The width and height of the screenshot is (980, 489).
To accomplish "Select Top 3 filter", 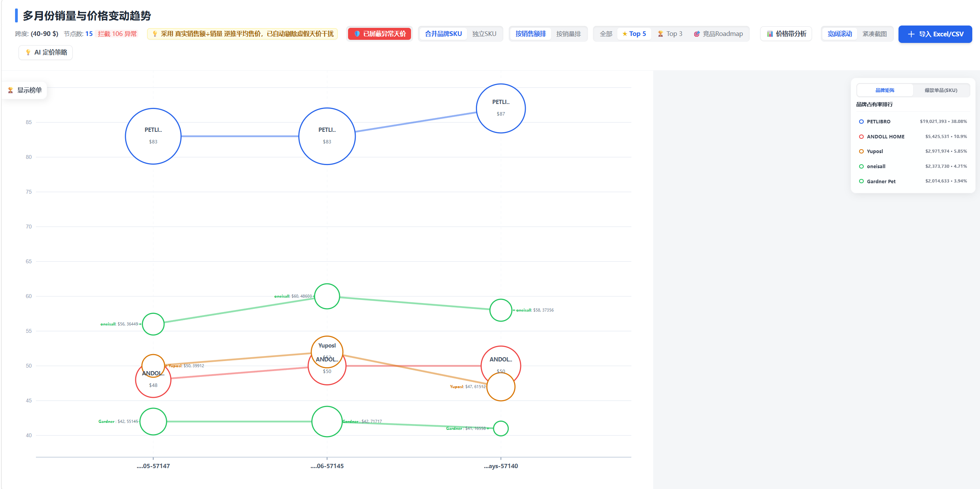I will pos(670,34).
